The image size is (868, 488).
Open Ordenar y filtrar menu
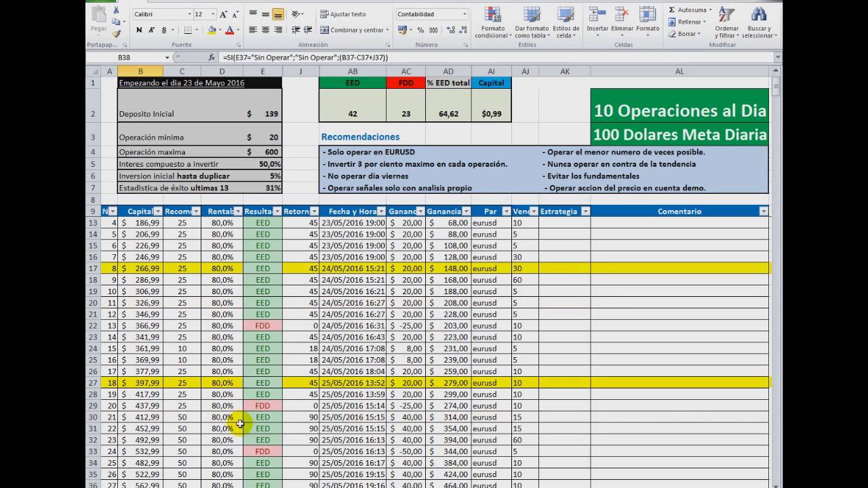[x=726, y=22]
